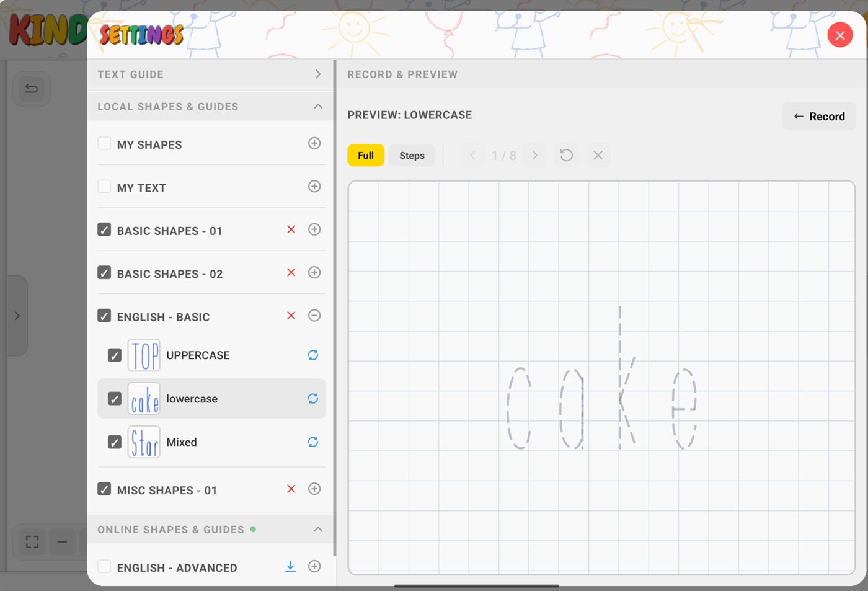Screen dimensions: 868x591
Task: Click refresh icon for Mixed guide
Action: (x=313, y=442)
